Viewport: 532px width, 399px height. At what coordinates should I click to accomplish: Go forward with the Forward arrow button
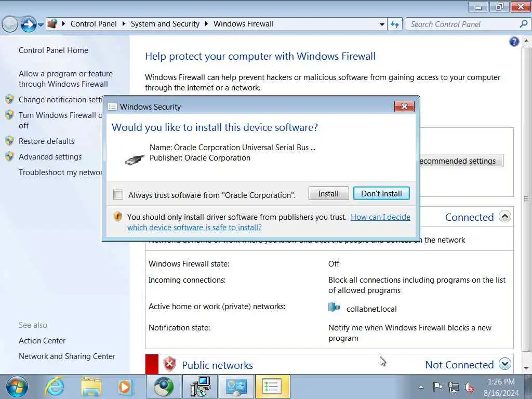click(28, 24)
